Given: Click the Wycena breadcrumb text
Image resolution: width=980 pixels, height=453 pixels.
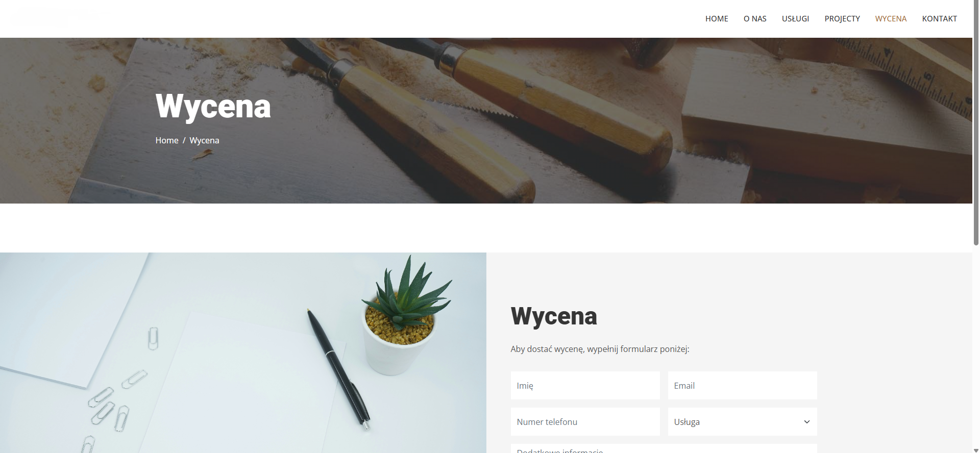Looking at the screenshot, I should point(204,140).
